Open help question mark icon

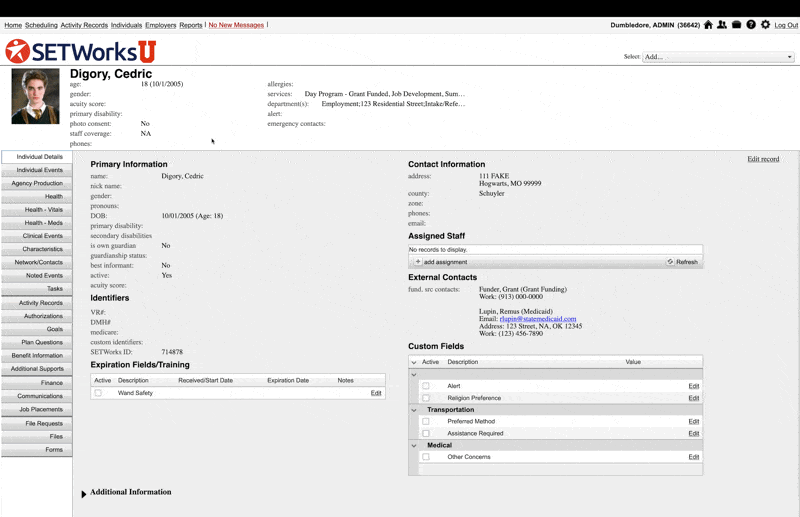pos(751,24)
